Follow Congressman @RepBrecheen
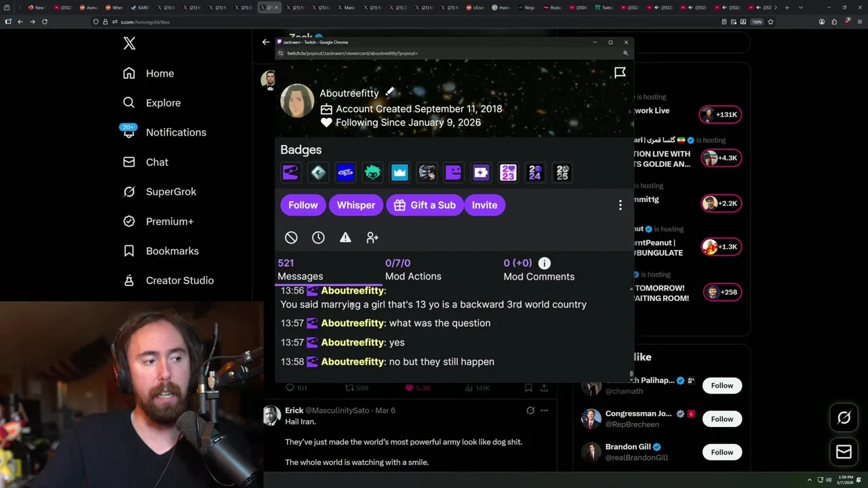Viewport: 868px width, 488px height. coord(722,419)
